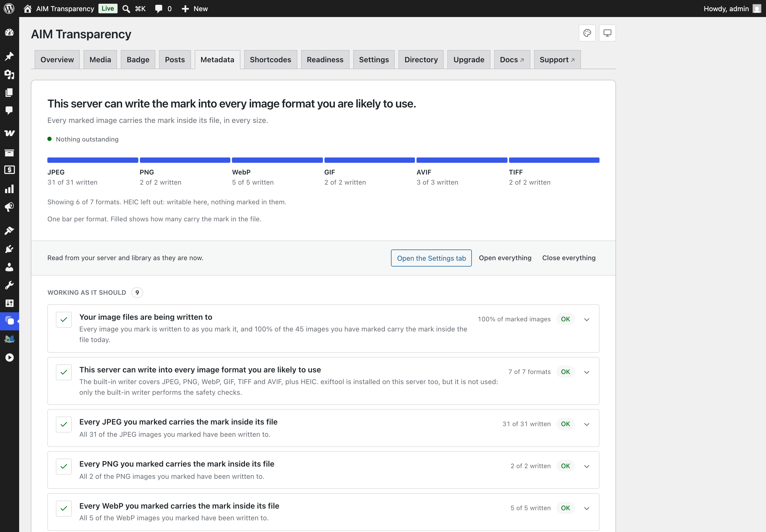Switch to the Settings tab

tap(374, 60)
